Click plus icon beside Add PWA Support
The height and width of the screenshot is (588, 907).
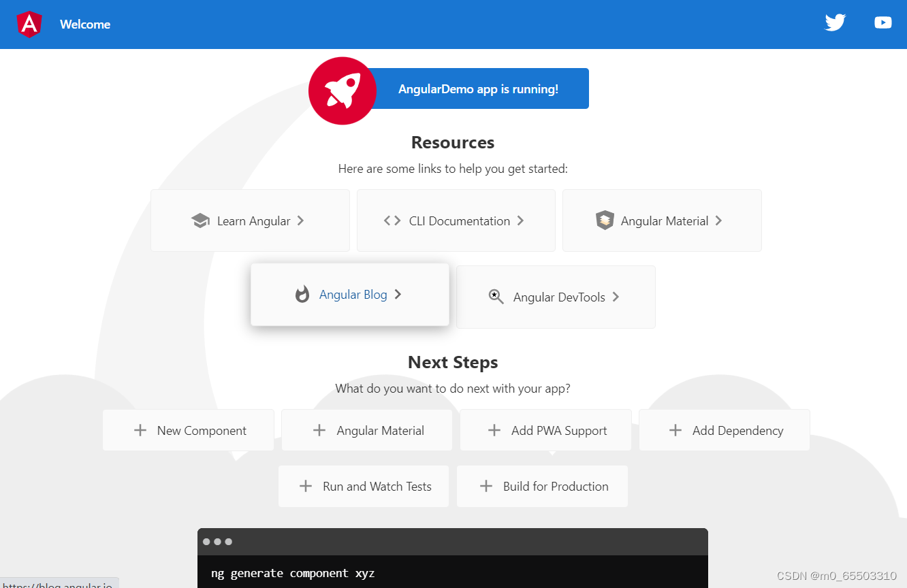(494, 430)
